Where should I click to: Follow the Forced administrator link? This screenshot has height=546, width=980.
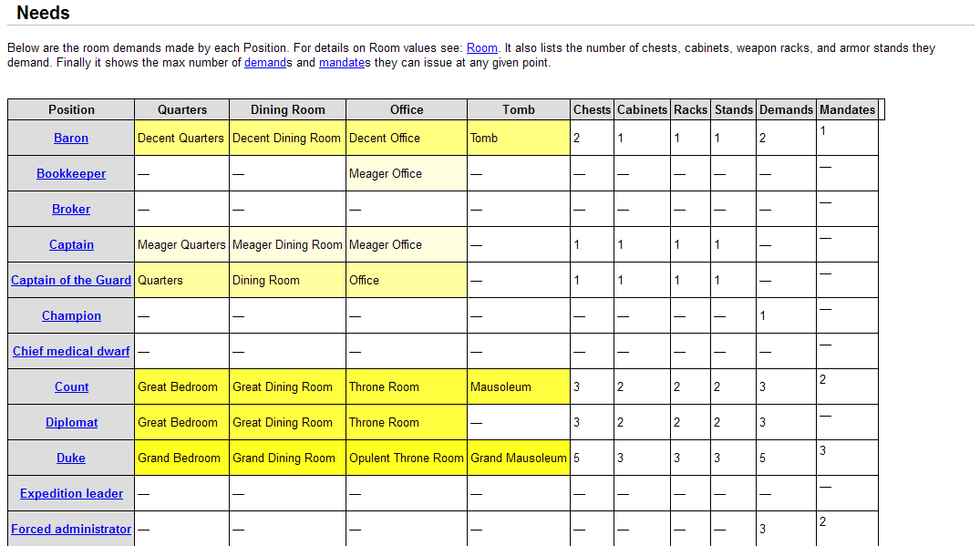pyautogui.click(x=71, y=529)
